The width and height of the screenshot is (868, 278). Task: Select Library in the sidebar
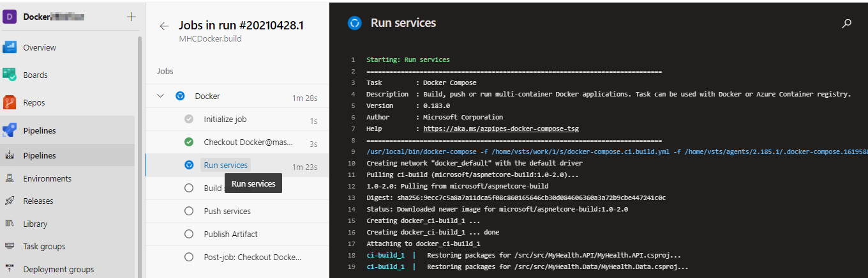pos(36,224)
